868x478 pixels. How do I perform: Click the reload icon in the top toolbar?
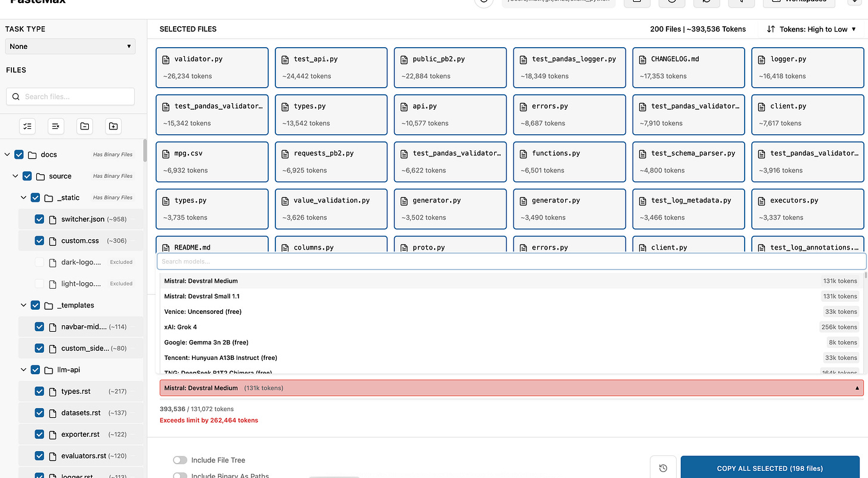click(x=706, y=2)
